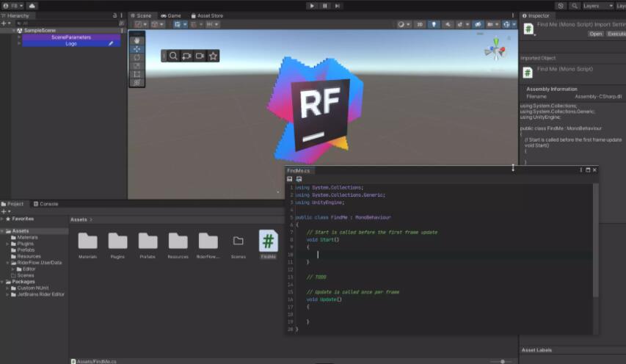Open the Hierarchy plus create dropdown
This screenshot has height=364, width=626.
pos(6,23)
